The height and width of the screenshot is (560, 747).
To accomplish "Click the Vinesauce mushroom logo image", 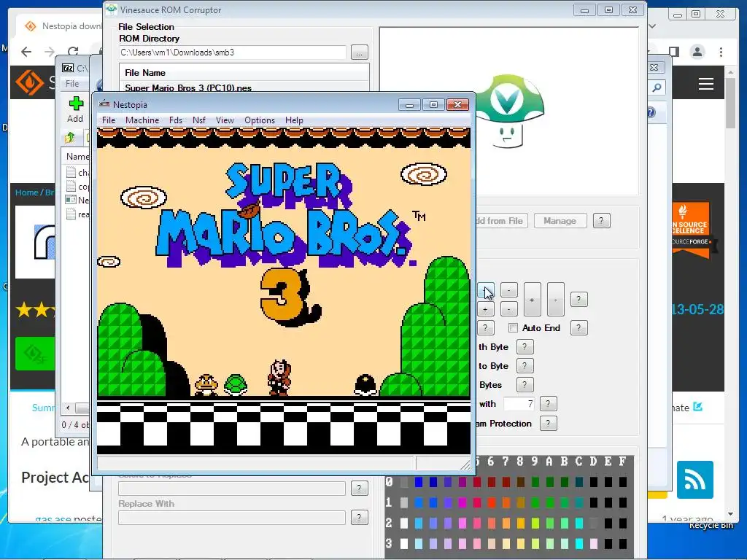I will [x=508, y=111].
